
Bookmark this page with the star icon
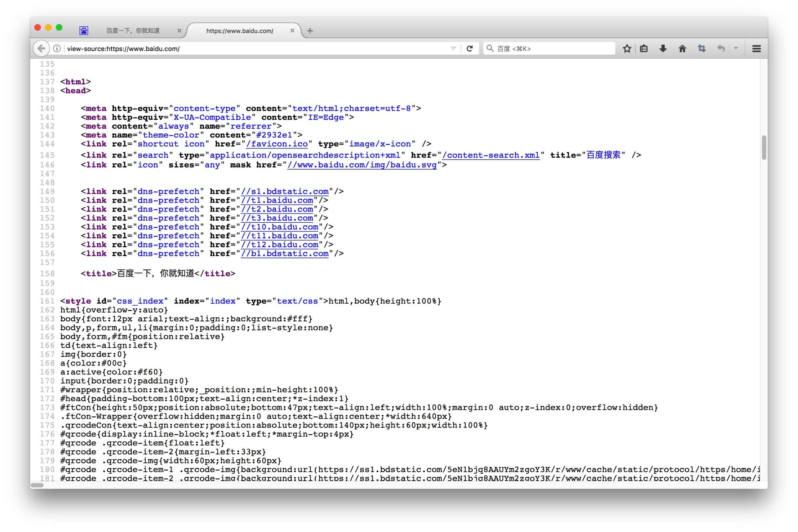627,49
